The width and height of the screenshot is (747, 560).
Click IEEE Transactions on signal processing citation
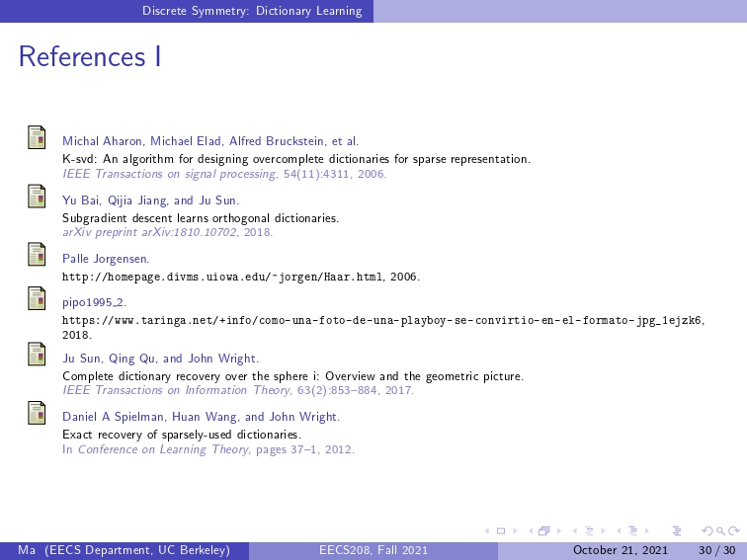tap(224, 174)
